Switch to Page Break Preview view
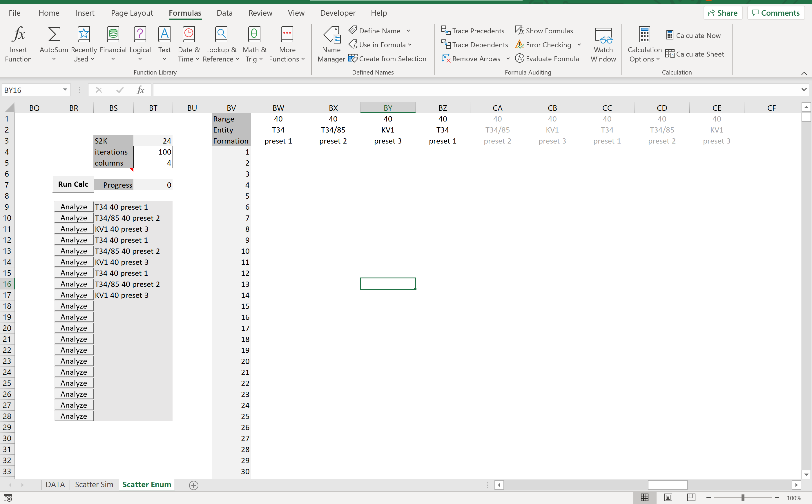 [691, 497]
